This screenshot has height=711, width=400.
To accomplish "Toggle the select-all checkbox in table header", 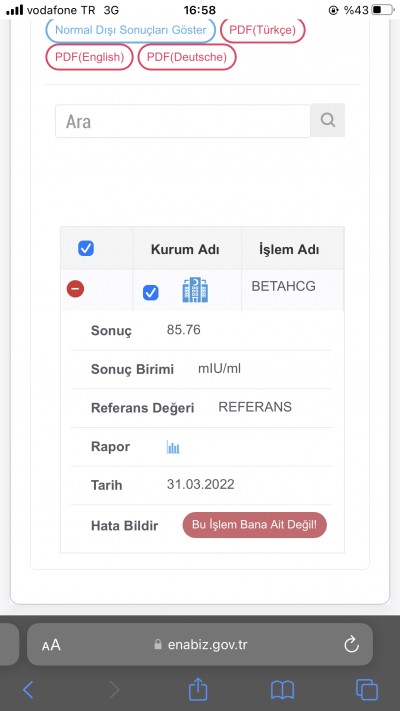I will [86, 248].
